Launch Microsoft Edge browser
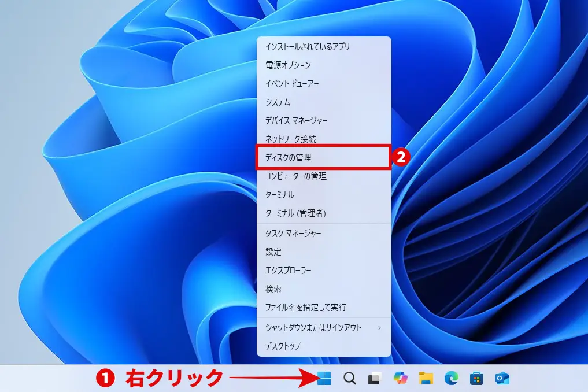Image resolution: width=588 pixels, height=392 pixels. 452,379
